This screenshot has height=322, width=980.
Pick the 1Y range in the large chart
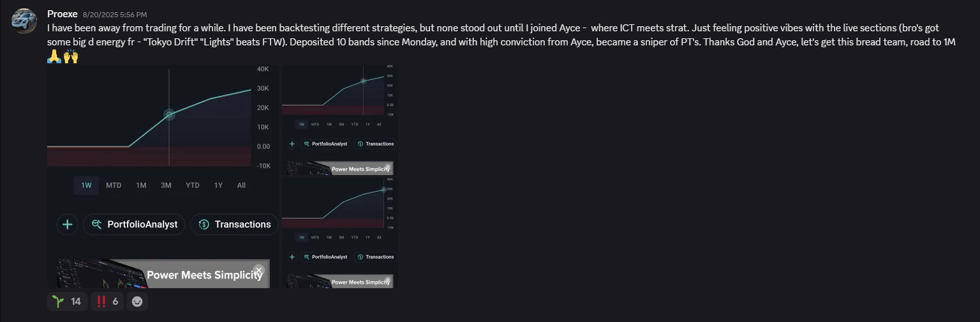(218, 185)
